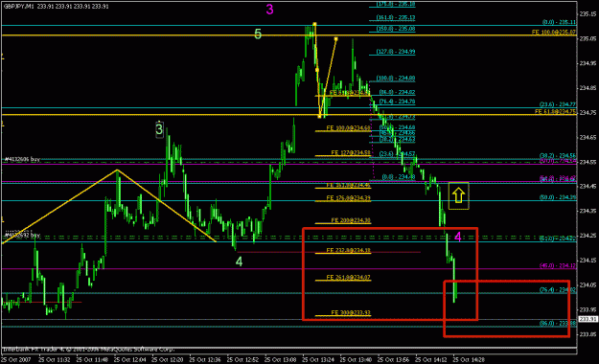
Task: Click the FE 200@234.30 expansion level label
Action: click(x=351, y=220)
